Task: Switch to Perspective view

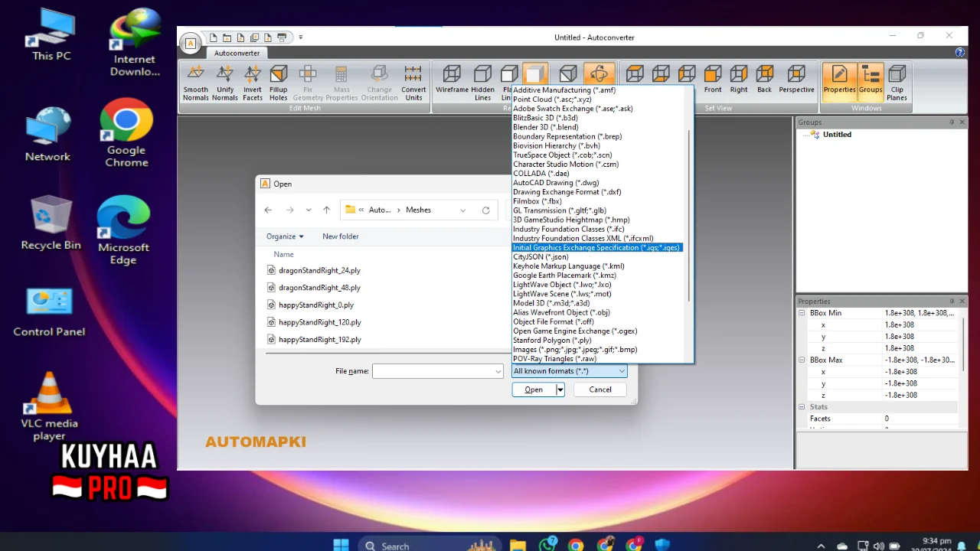Action: point(796,80)
